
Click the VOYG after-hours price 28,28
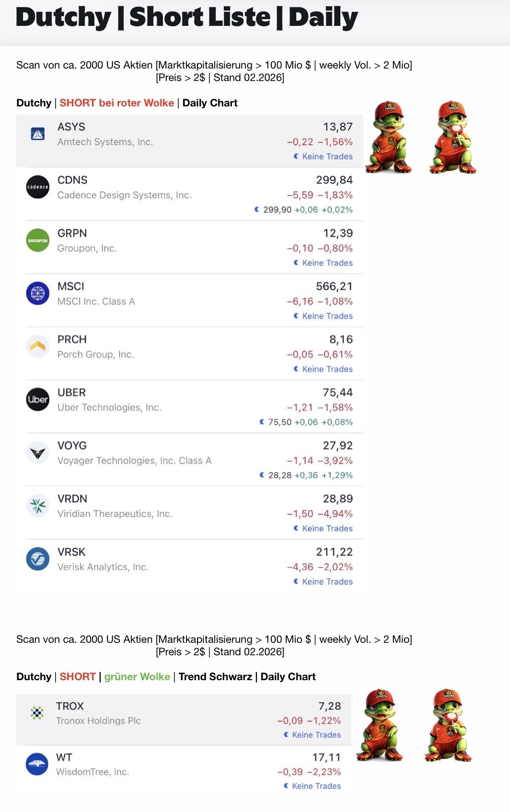(x=280, y=476)
